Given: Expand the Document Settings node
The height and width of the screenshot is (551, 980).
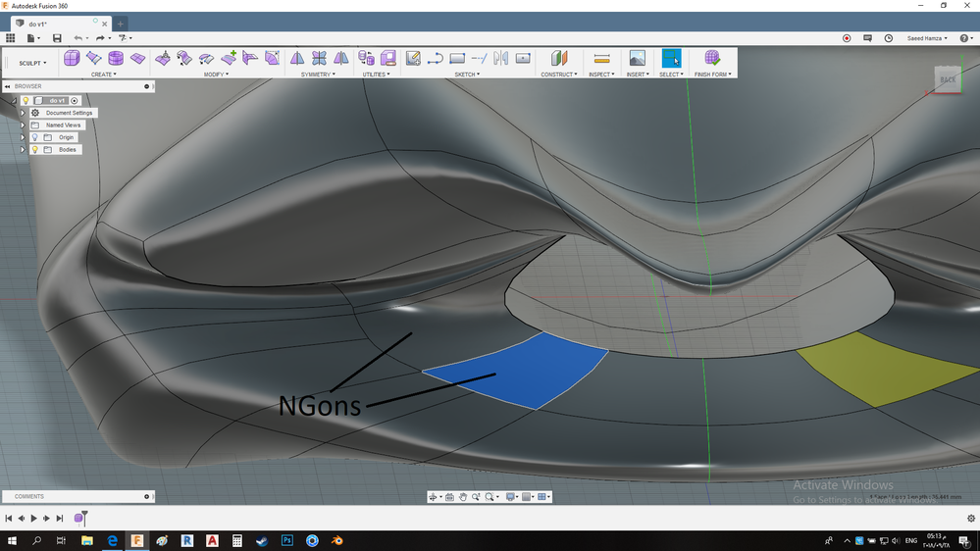Looking at the screenshot, I should 23,113.
